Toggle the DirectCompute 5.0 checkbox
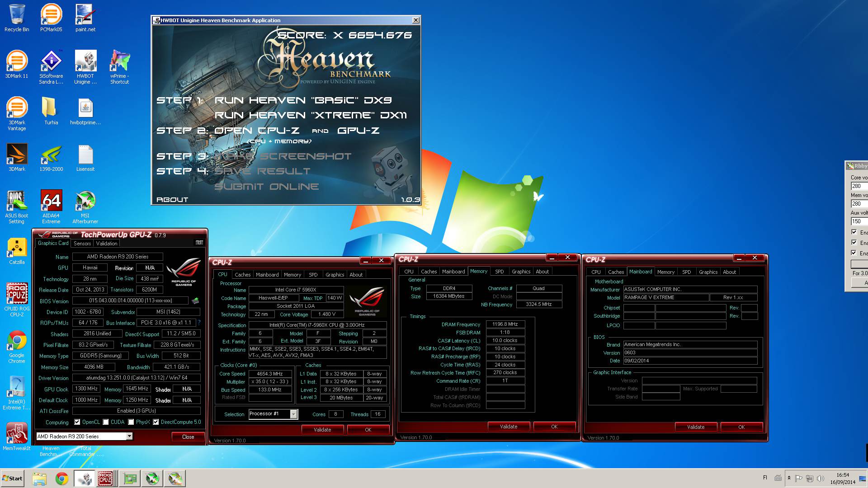The image size is (868, 488). [156, 422]
